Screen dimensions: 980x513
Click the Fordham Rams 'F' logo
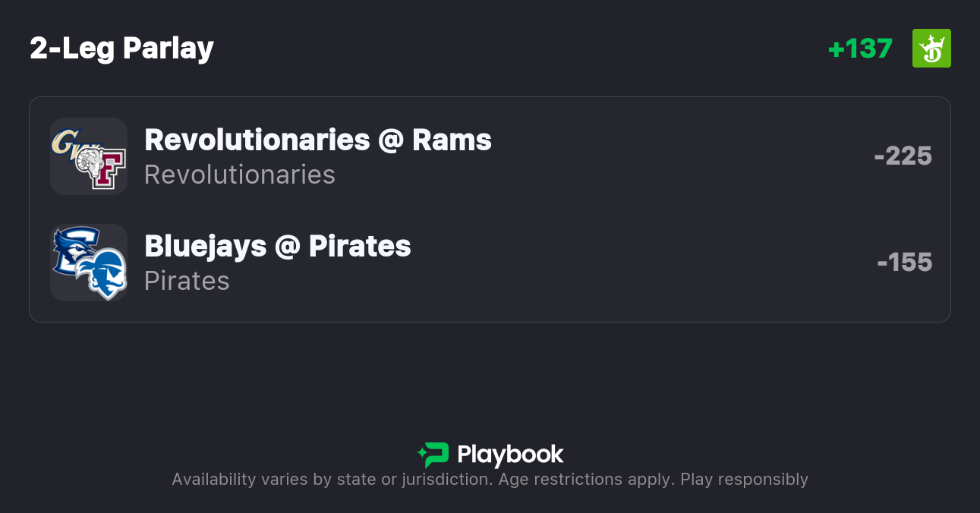[x=105, y=167]
